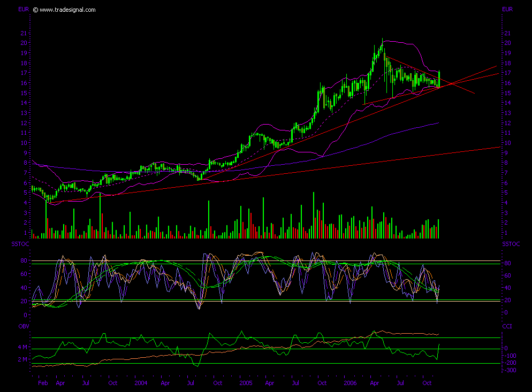
Task: Click the '2 M' value on OBV axis
Action: (x=22, y=359)
